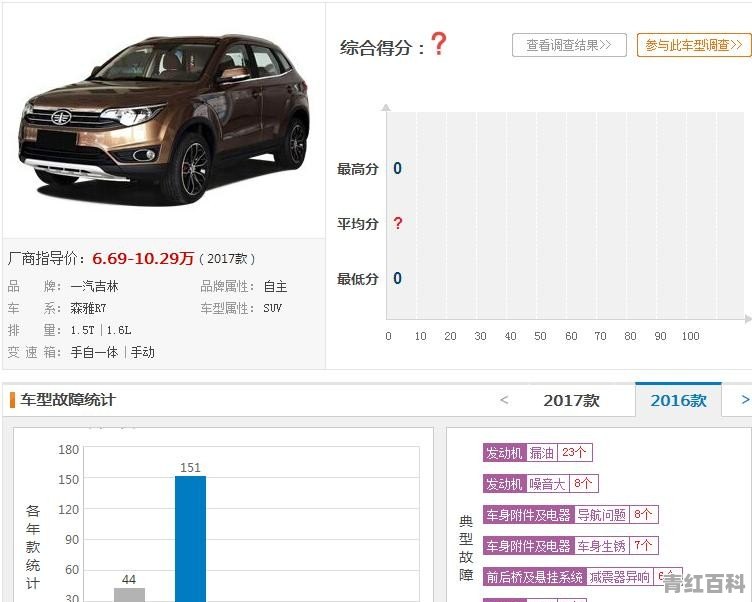
Task: Click the red question mark by 综合得分
Action: coord(438,44)
